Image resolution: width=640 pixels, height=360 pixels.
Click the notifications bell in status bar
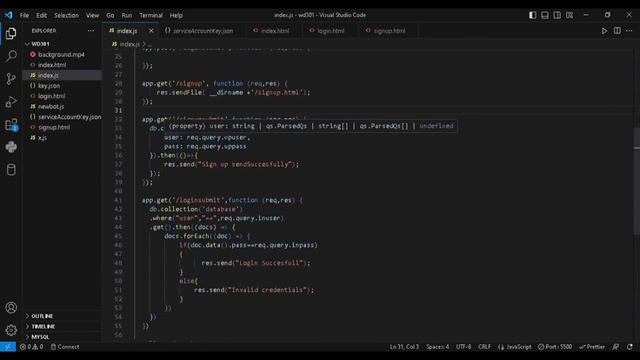click(x=630, y=347)
